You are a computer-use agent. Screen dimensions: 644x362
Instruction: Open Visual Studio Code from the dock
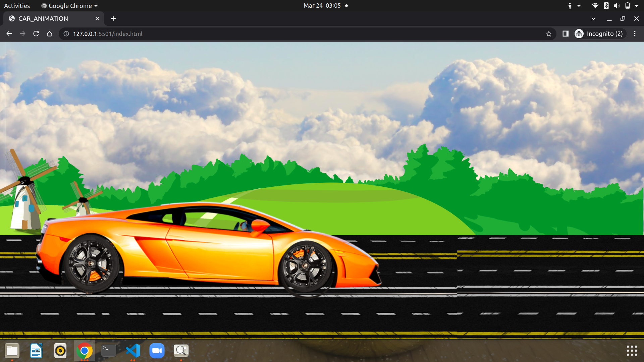(133, 351)
